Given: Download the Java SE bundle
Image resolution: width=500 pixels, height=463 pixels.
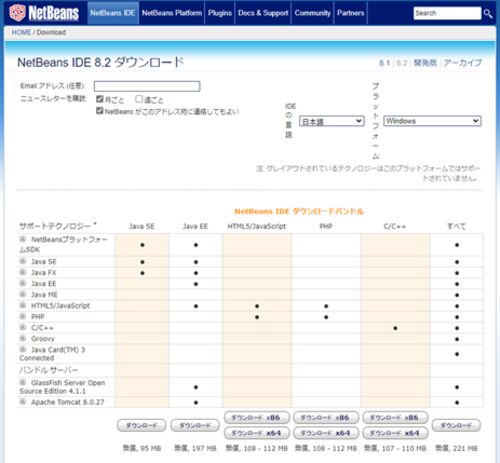Looking at the screenshot, I should (x=141, y=425).
